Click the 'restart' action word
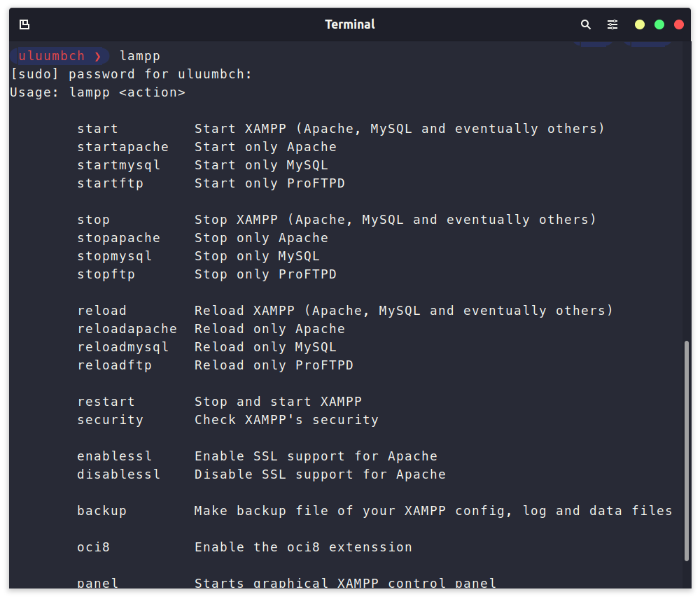700x599 pixels. (x=106, y=402)
